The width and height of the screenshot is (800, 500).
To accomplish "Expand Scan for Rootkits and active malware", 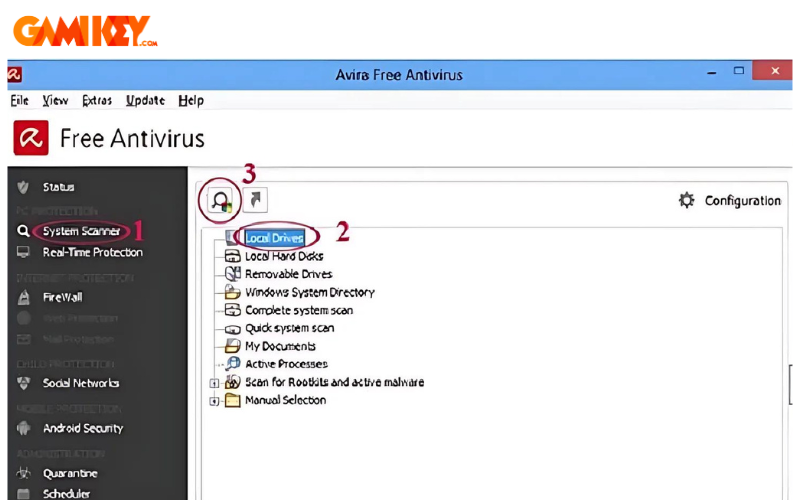I will point(214,383).
